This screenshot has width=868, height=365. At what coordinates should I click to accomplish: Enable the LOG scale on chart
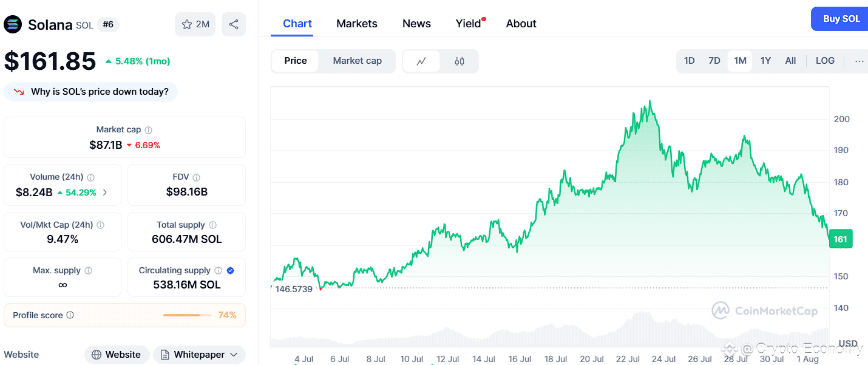825,61
